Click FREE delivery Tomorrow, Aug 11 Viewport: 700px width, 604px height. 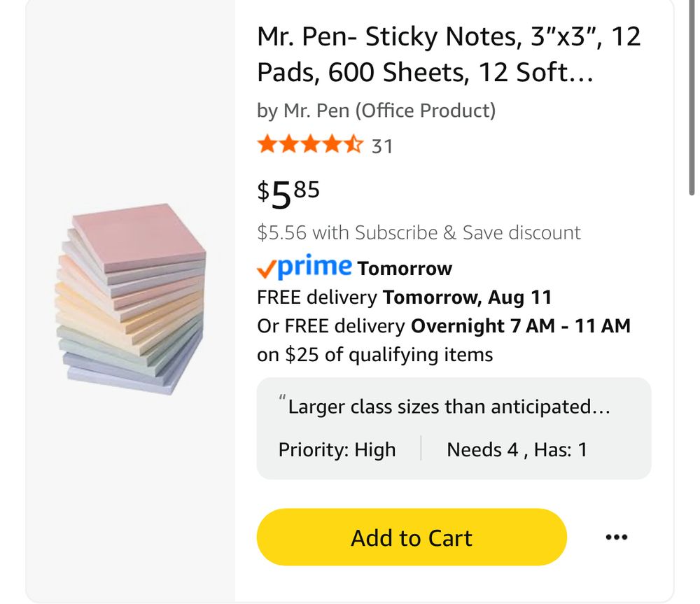coord(404,297)
